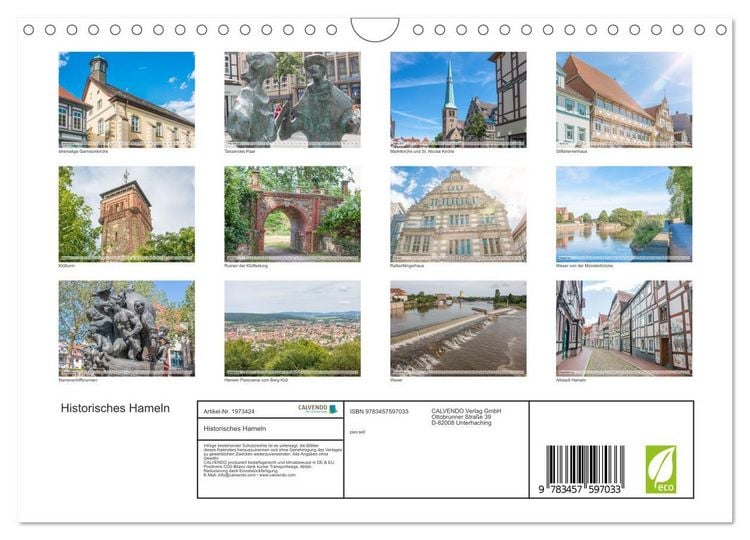Click the Altstadt Hameln caption

(x=571, y=380)
